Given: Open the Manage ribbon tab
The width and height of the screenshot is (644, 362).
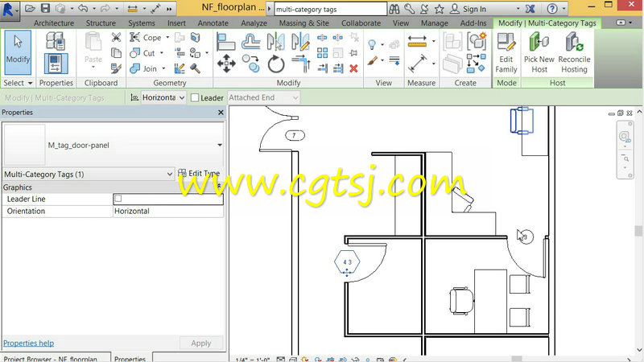Looking at the screenshot, I should (435, 23).
